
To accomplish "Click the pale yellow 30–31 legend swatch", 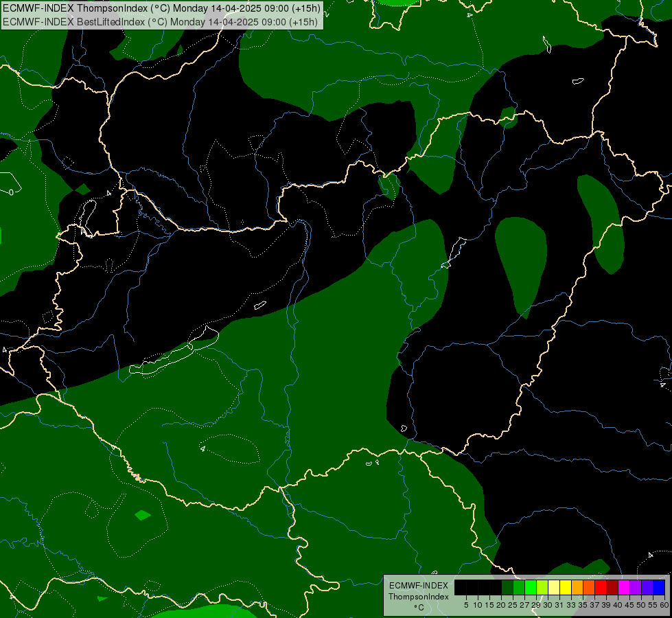I will pos(554,587).
